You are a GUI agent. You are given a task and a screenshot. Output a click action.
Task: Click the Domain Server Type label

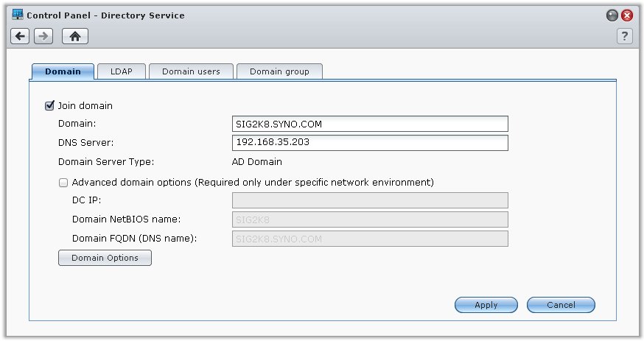click(106, 162)
